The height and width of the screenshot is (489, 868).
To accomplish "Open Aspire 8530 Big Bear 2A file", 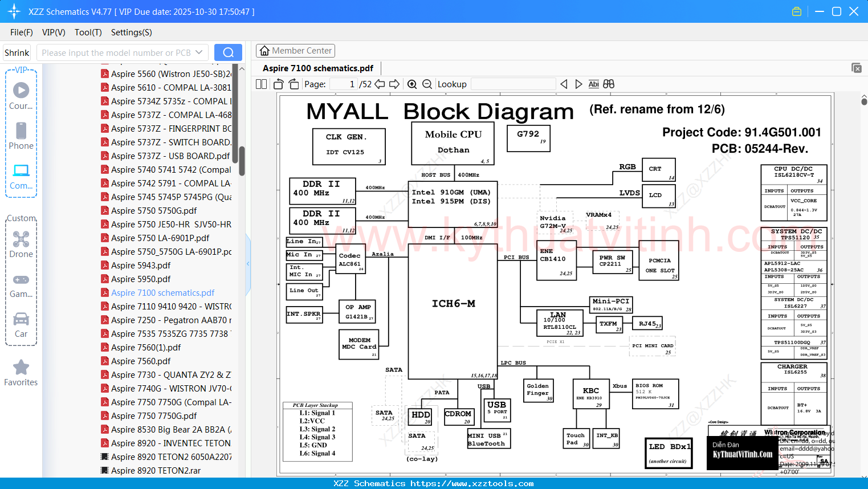I will (171, 429).
